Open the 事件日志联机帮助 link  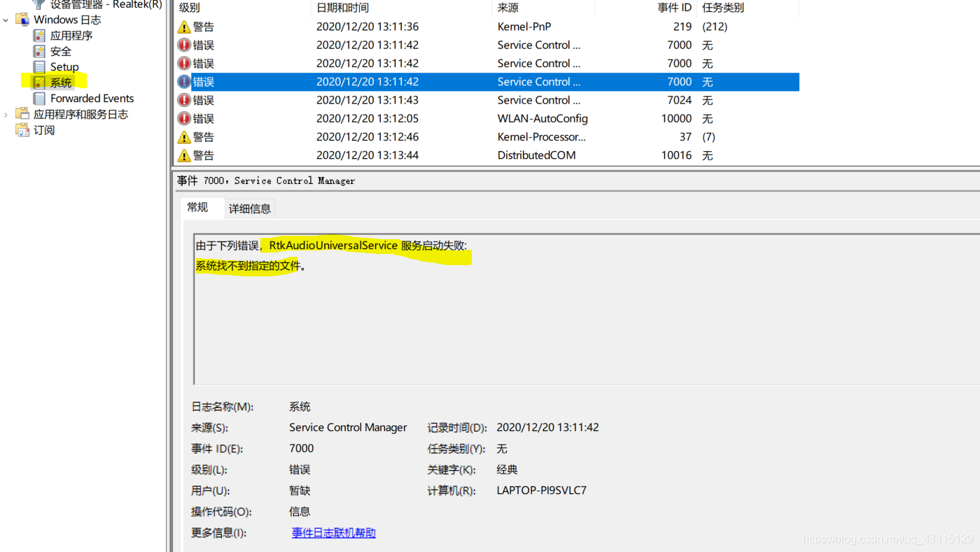[334, 532]
